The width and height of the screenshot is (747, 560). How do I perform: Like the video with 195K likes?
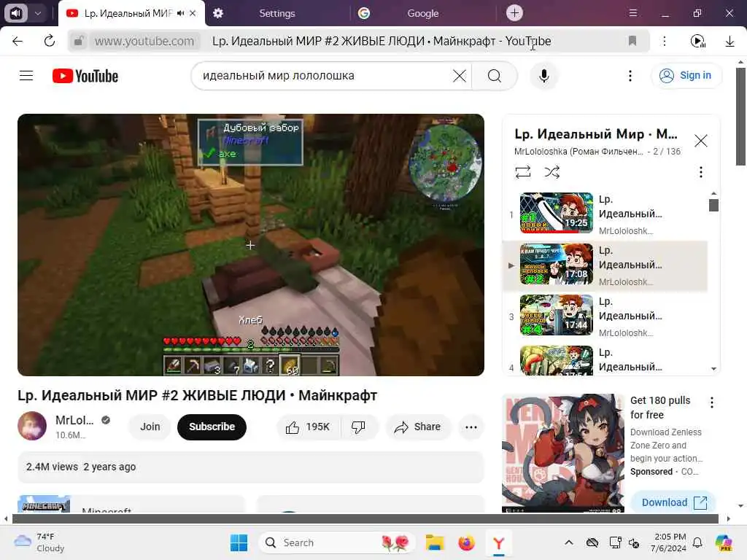click(309, 427)
